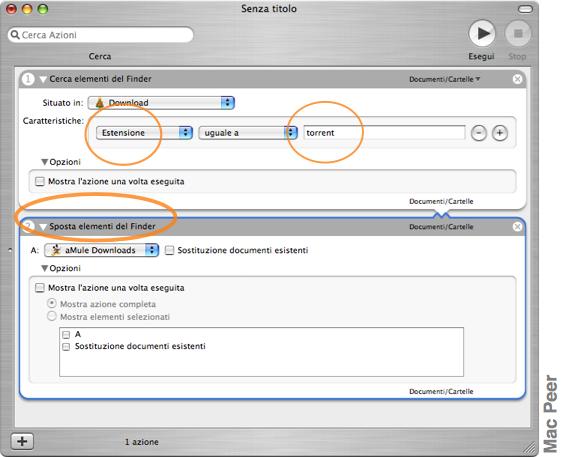Open the Situato in Download folder dropdown
Screen dimensions: 561x457
point(161,103)
